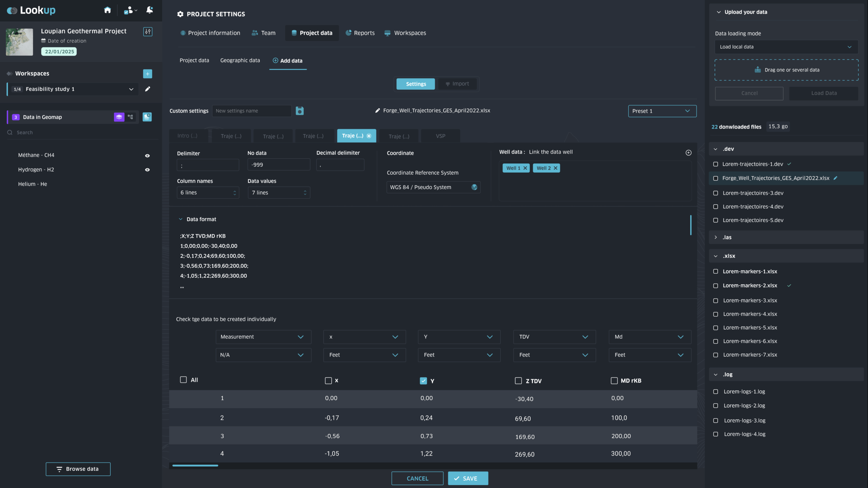This screenshot has width=868, height=488.
Task: Click pencil icon to edit Feasibility study 1
Action: pos(147,89)
